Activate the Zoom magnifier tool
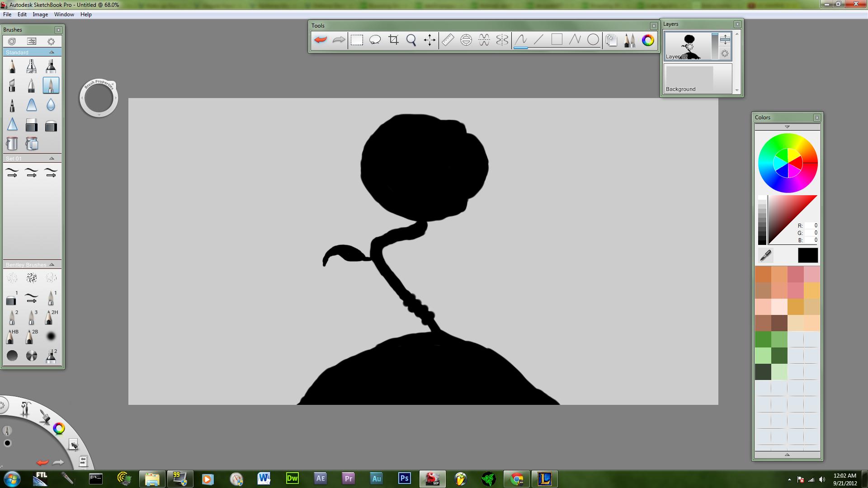 click(x=411, y=40)
